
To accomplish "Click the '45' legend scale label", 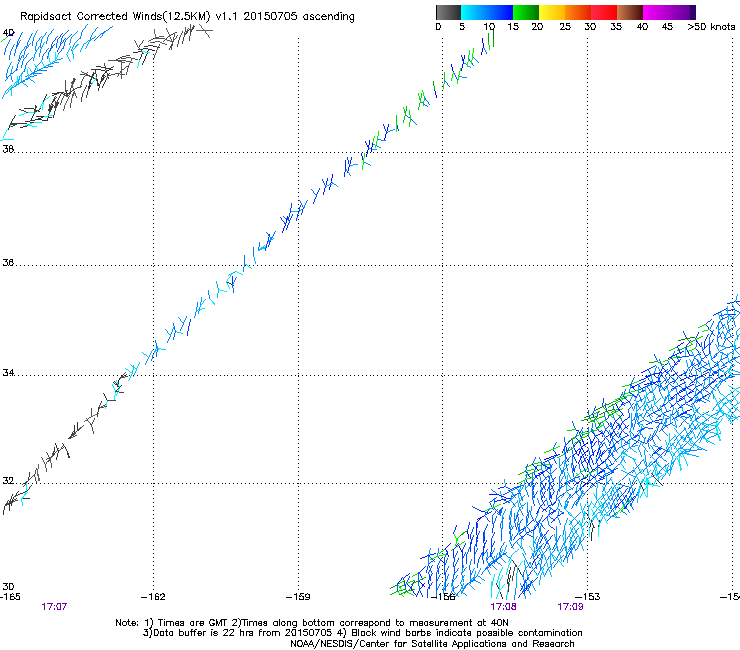I will [667, 27].
